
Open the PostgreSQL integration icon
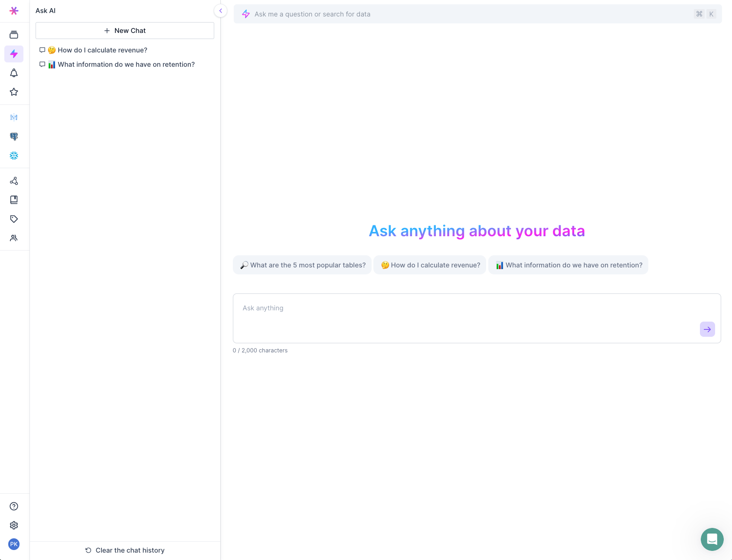14,136
